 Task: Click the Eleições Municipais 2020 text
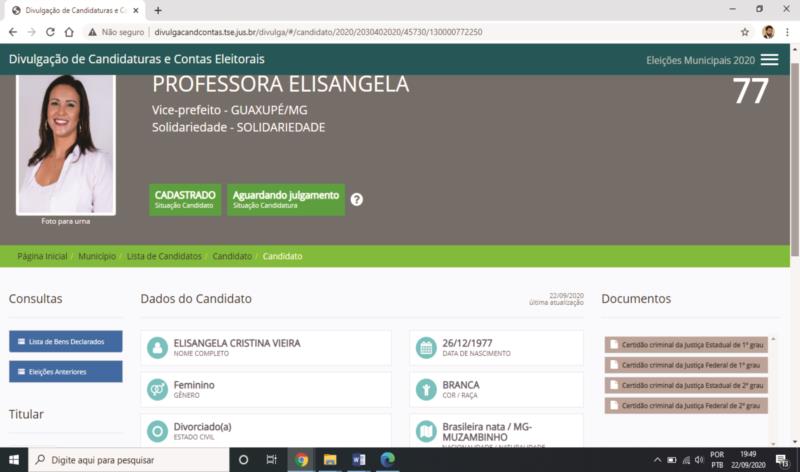[x=701, y=60]
